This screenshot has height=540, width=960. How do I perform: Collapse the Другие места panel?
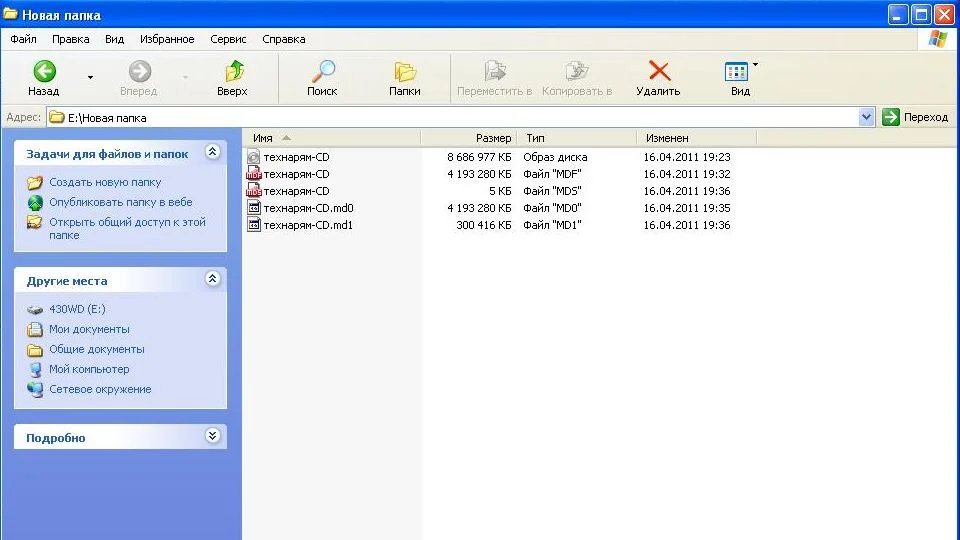(212, 279)
